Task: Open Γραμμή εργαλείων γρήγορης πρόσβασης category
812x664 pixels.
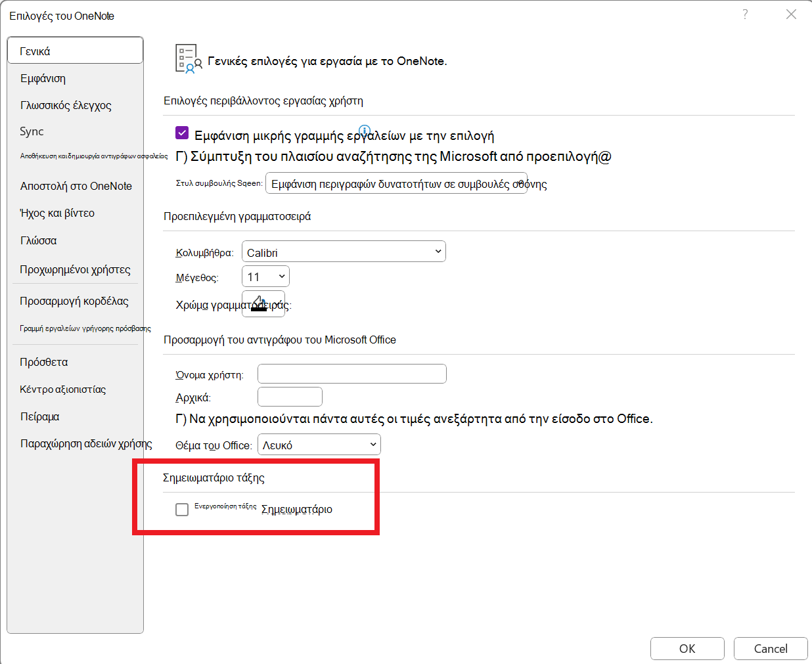Action: (85, 328)
